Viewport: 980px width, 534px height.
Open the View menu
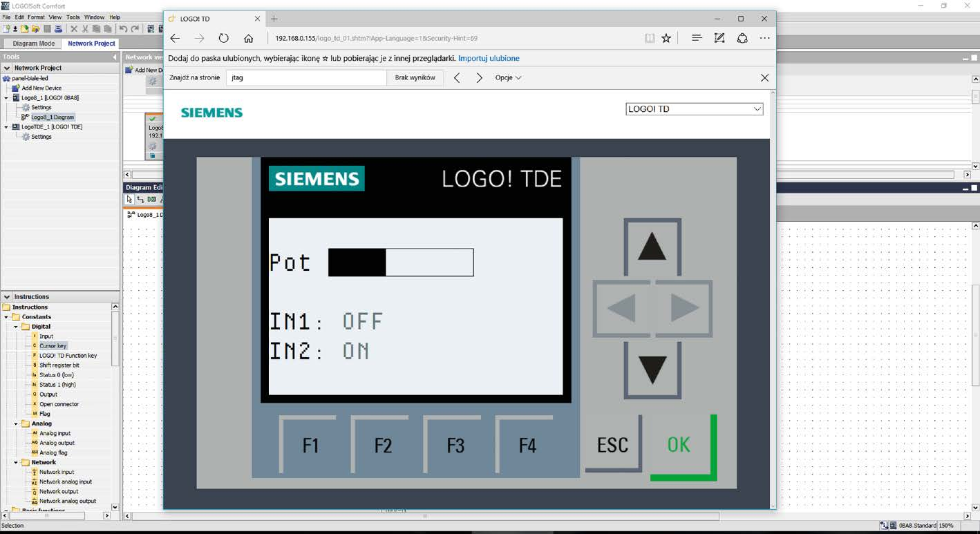tap(55, 17)
